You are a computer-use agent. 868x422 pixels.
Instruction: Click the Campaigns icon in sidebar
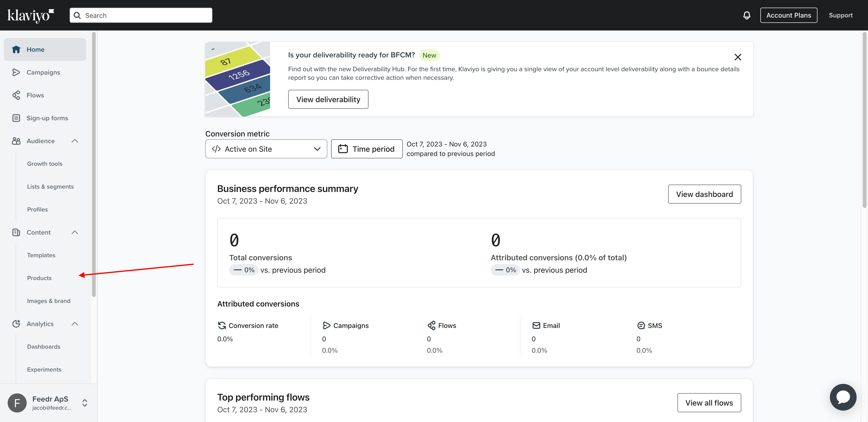coord(15,72)
